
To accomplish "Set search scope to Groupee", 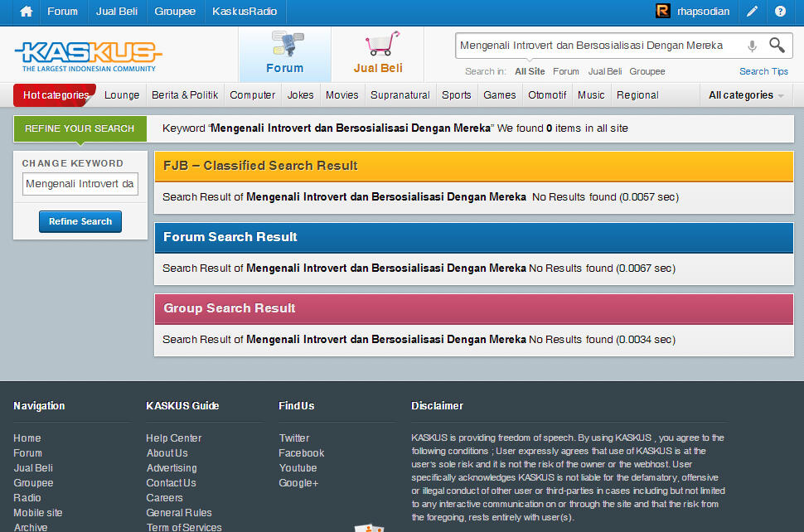I will tap(647, 72).
